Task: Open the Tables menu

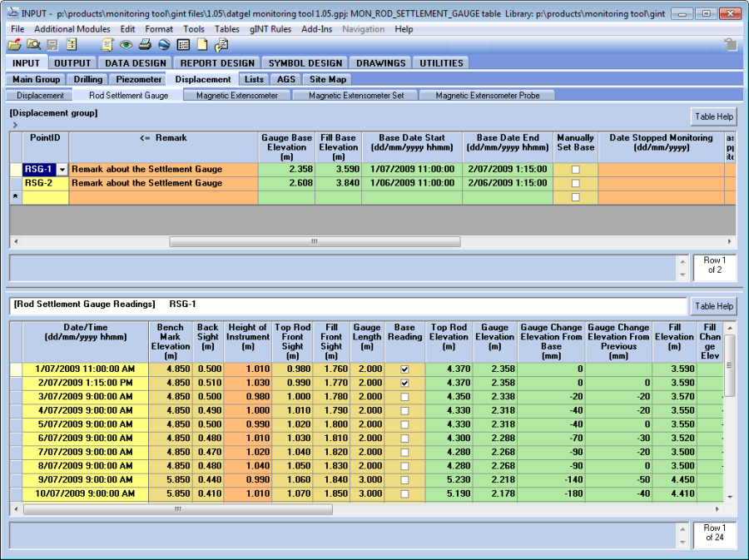Action: pyautogui.click(x=226, y=29)
